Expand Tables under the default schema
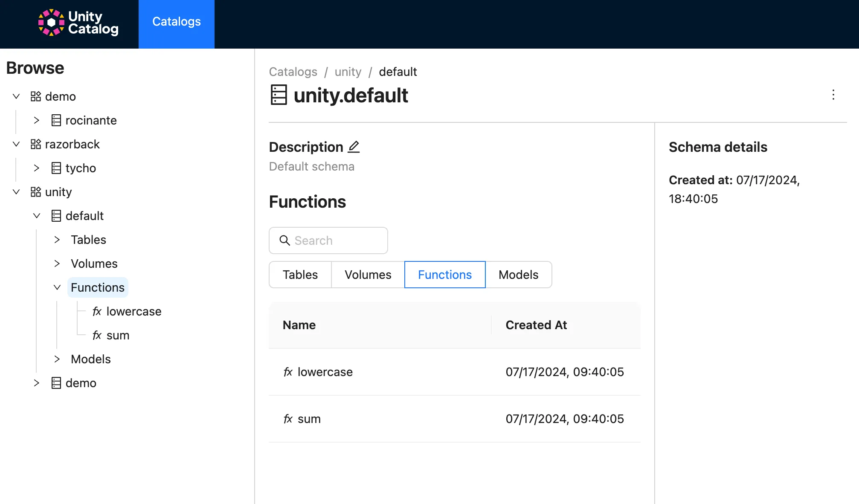Image resolution: width=859 pixels, height=504 pixels. click(x=58, y=240)
